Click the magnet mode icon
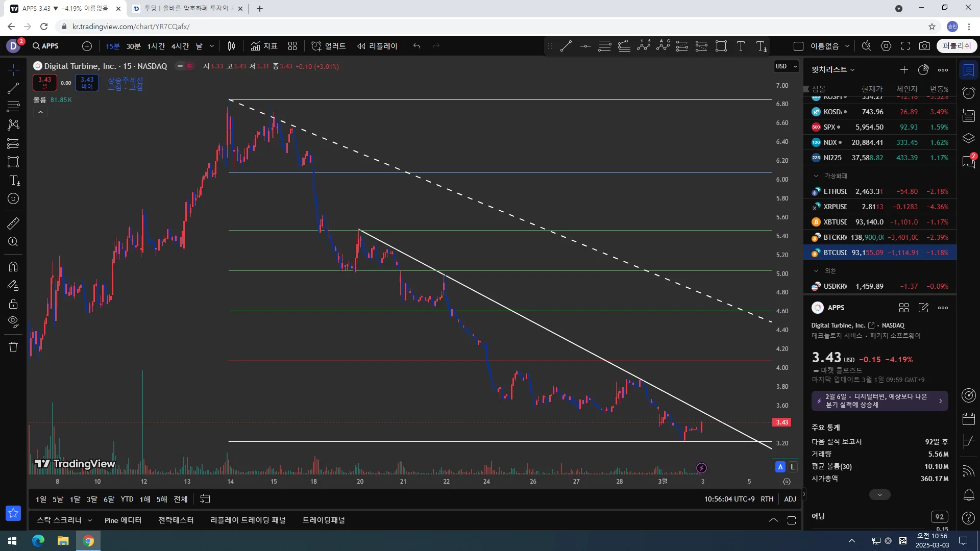Image resolution: width=980 pixels, height=551 pixels. [13, 266]
